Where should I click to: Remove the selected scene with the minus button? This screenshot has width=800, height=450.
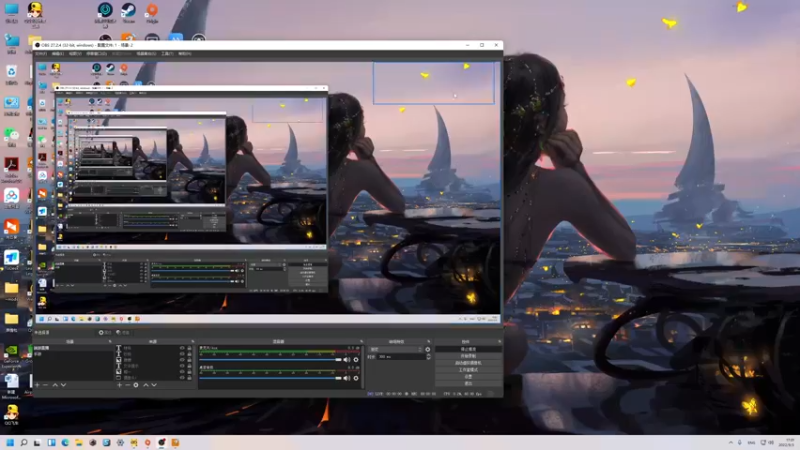coord(45,385)
